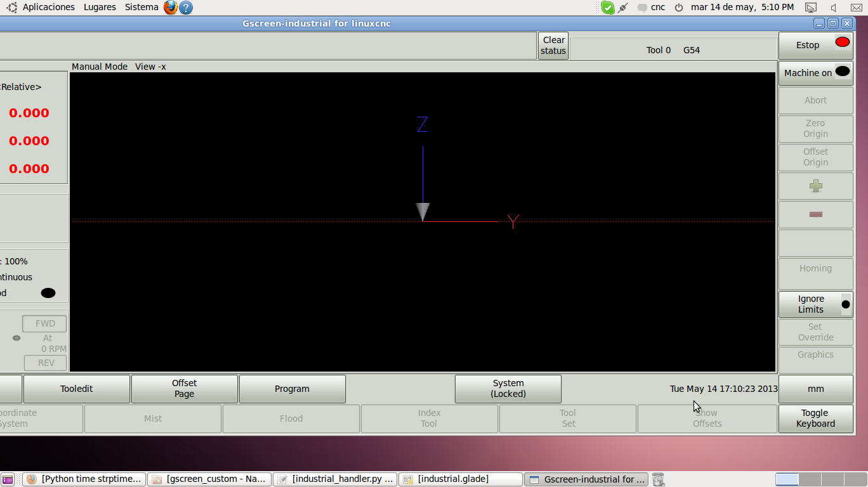Click the trash icon in bottom panel
This screenshot has height=487, width=868.
(659, 479)
